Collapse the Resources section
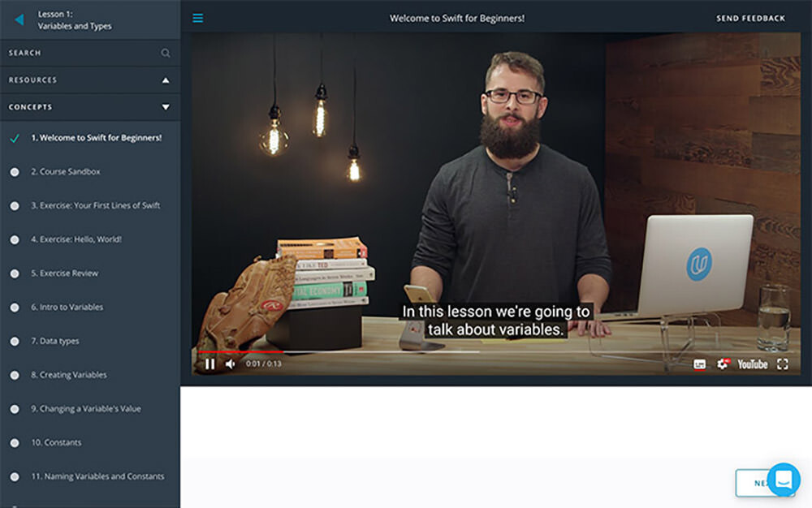812x508 pixels. pyautogui.click(x=166, y=80)
